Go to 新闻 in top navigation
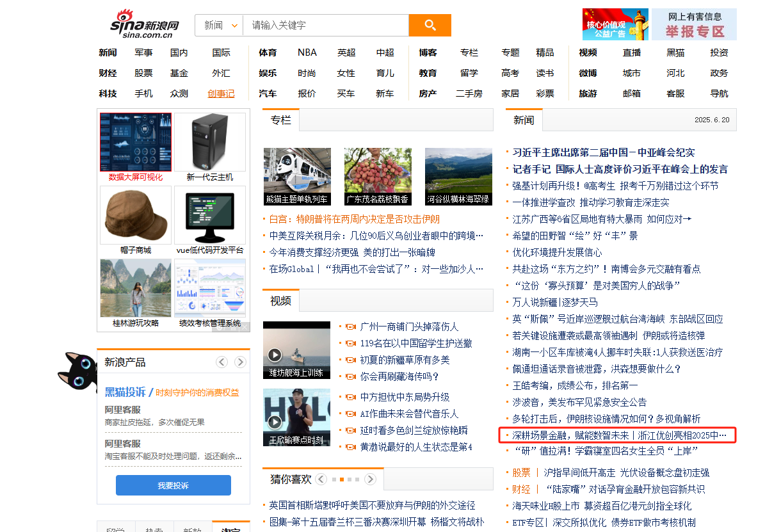Screen dimensions: 781x532 108,52
